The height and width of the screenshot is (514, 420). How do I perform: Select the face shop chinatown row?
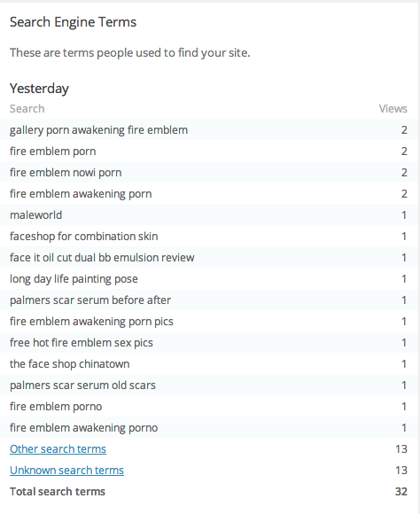pos(210,364)
